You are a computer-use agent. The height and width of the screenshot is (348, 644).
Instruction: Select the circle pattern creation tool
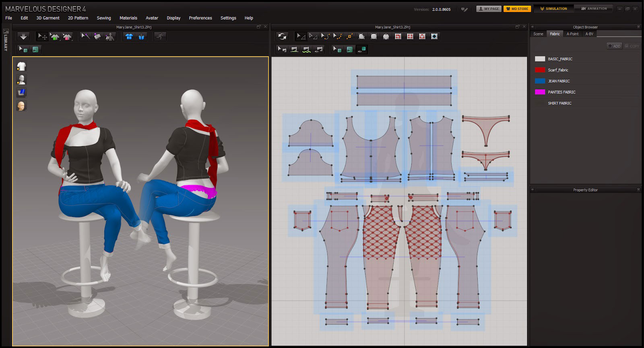point(386,37)
